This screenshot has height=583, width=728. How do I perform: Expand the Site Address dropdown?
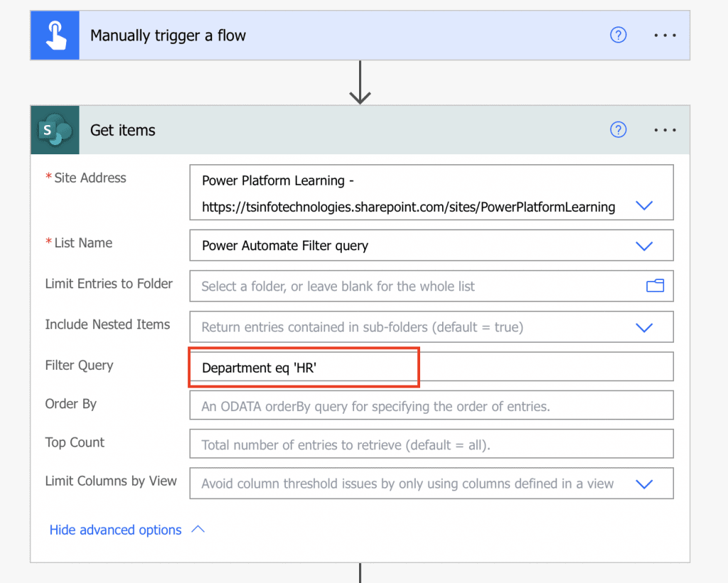(644, 205)
